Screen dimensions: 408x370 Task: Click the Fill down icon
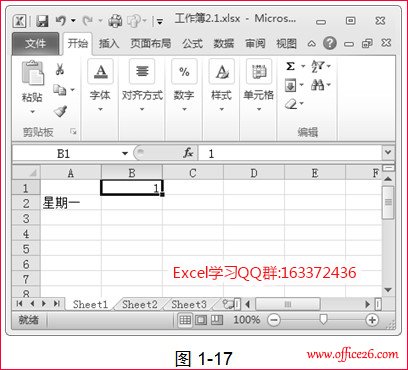click(x=291, y=86)
